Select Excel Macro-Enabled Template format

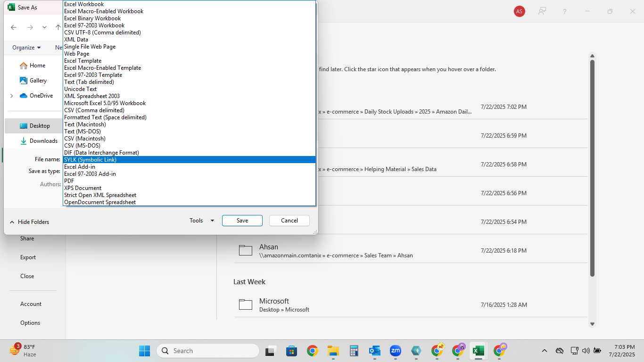pyautogui.click(x=189, y=68)
